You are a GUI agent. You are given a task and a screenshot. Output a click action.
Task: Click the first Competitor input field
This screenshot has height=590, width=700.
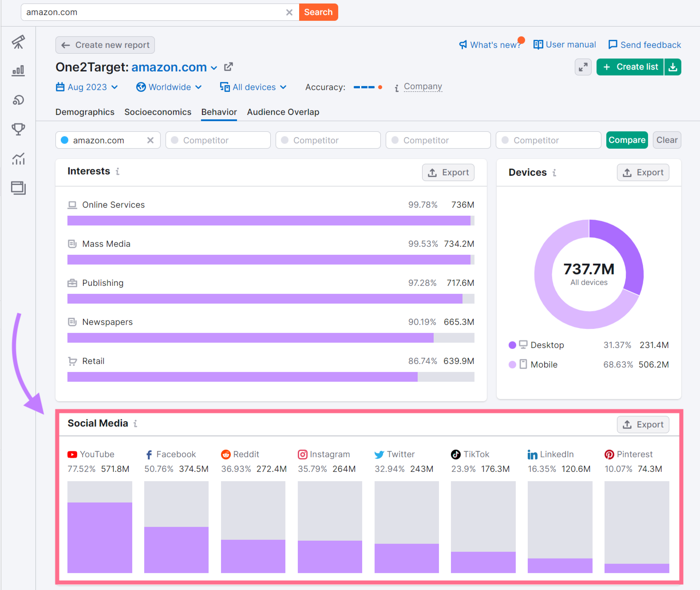point(218,140)
